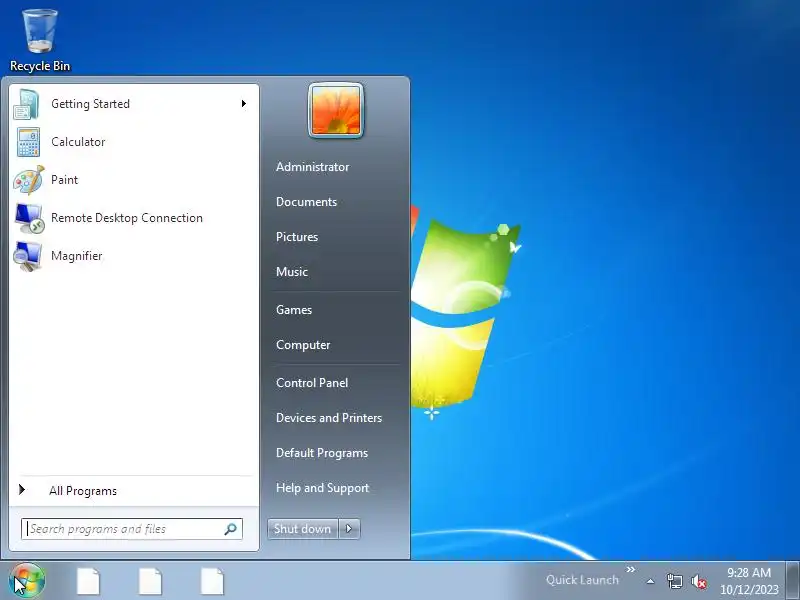Click the user account picture
800x600 pixels.
tap(336, 110)
